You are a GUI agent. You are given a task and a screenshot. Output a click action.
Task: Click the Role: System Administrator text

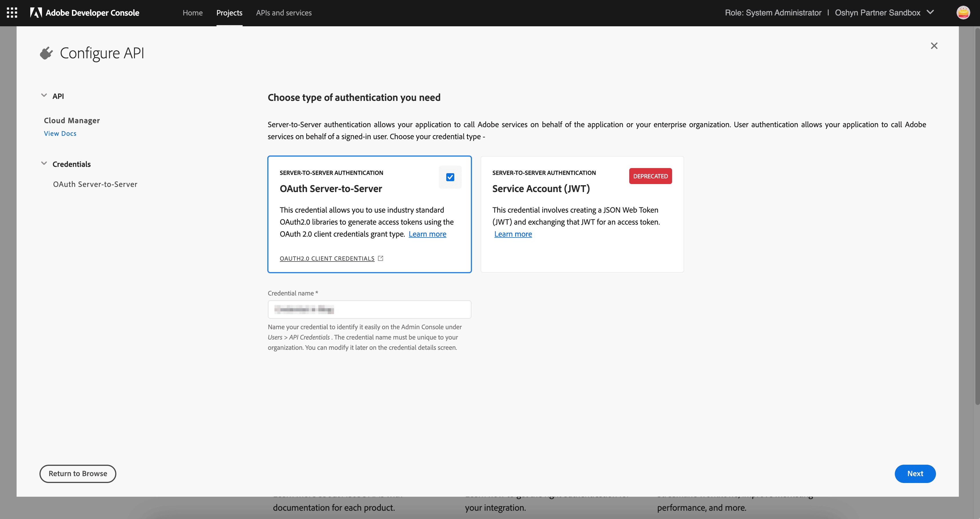point(773,13)
